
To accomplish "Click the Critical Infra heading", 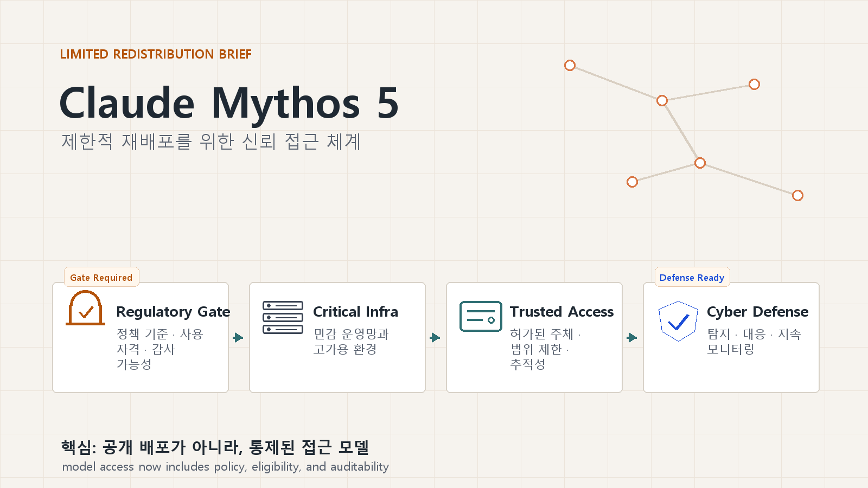I will click(355, 312).
